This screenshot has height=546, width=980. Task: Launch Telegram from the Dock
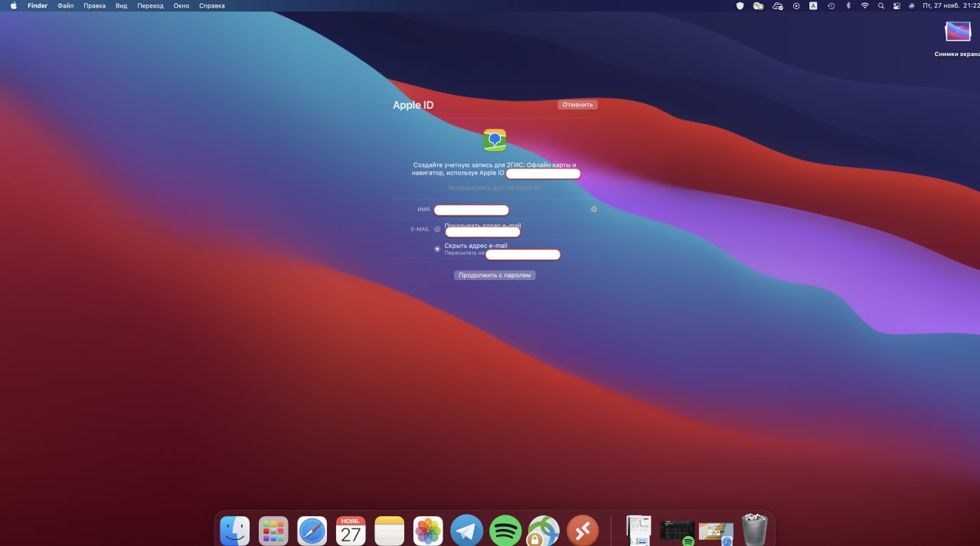tap(466, 530)
